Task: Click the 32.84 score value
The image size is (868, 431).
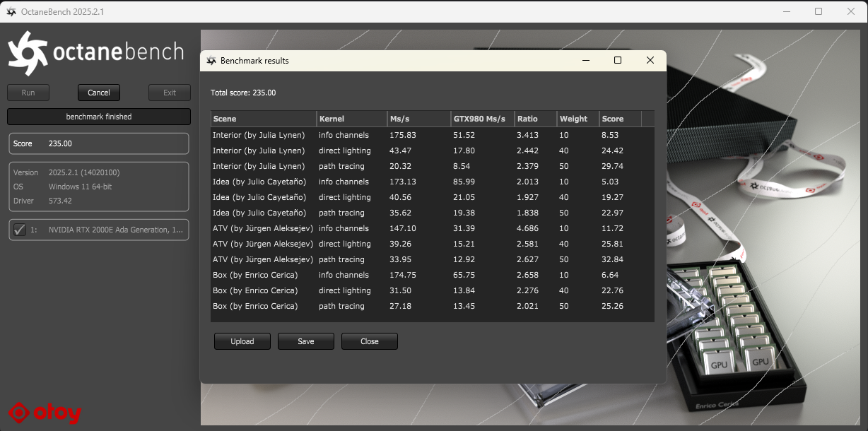Action: pyautogui.click(x=612, y=259)
